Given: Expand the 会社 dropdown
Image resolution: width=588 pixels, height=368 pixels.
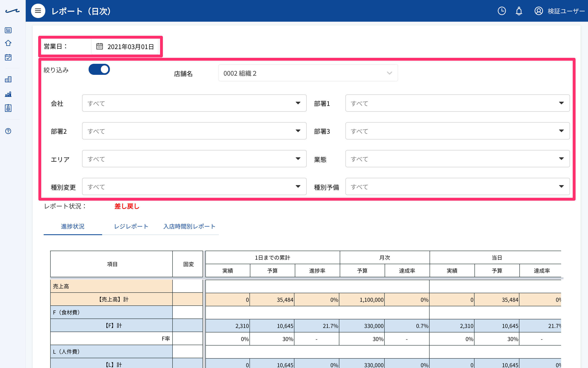Looking at the screenshot, I should coord(194,103).
